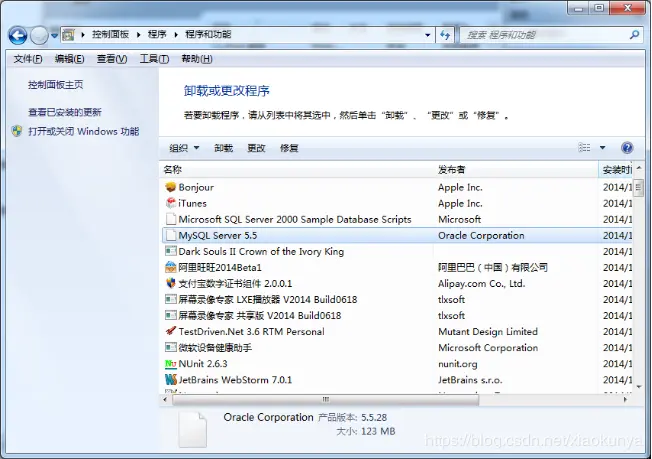Click the iTunes program icon
Screen dimensions: 652x459
coord(170,203)
